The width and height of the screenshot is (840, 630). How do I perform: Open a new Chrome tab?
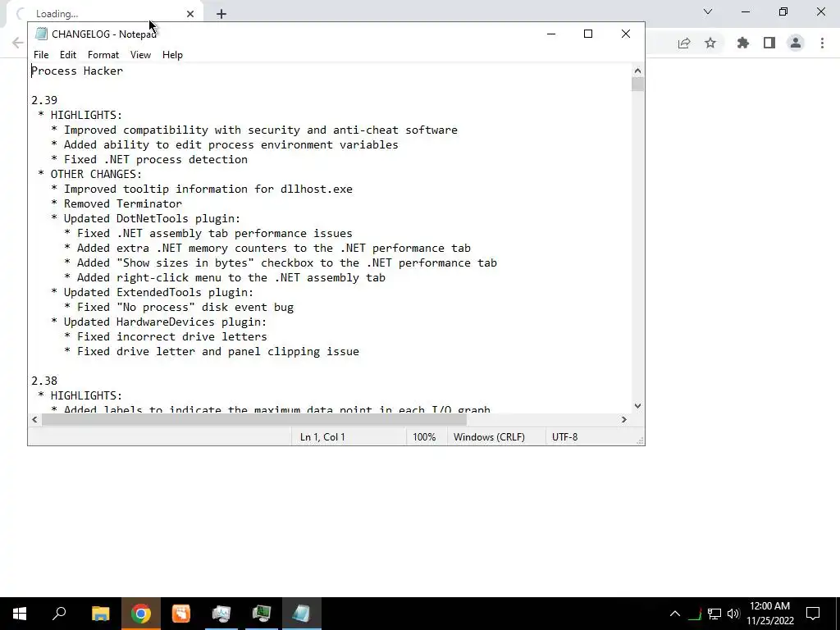pyautogui.click(x=221, y=14)
